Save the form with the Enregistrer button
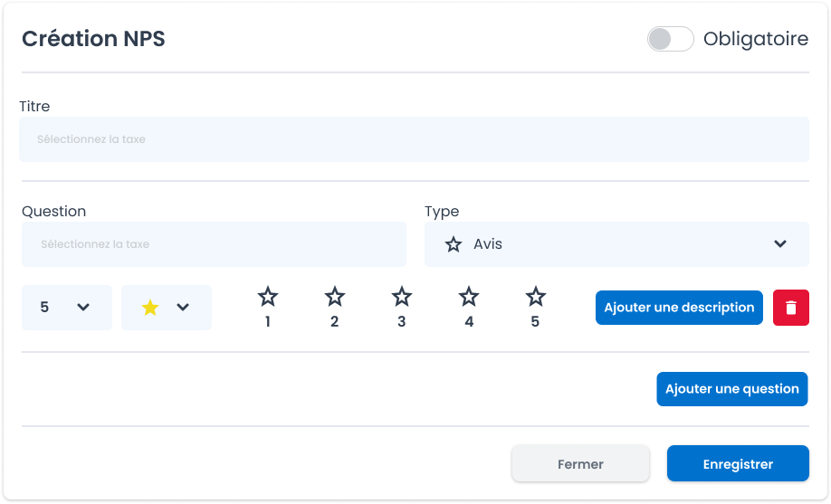 click(738, 464)
